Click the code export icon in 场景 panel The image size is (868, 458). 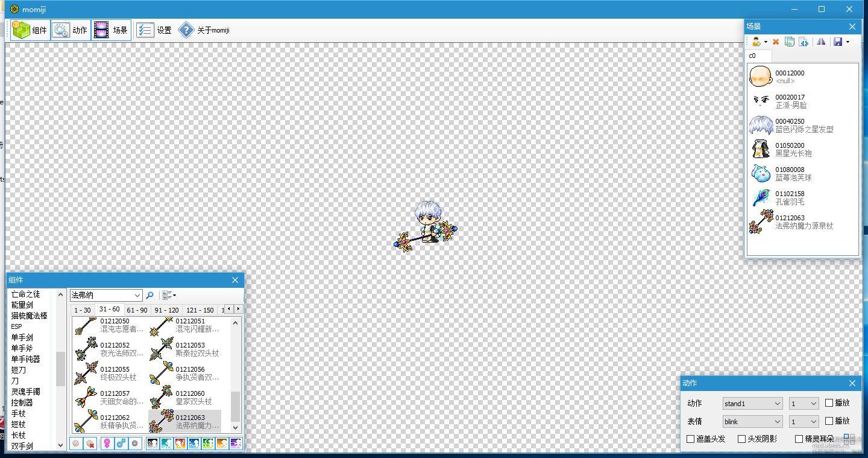803,42
